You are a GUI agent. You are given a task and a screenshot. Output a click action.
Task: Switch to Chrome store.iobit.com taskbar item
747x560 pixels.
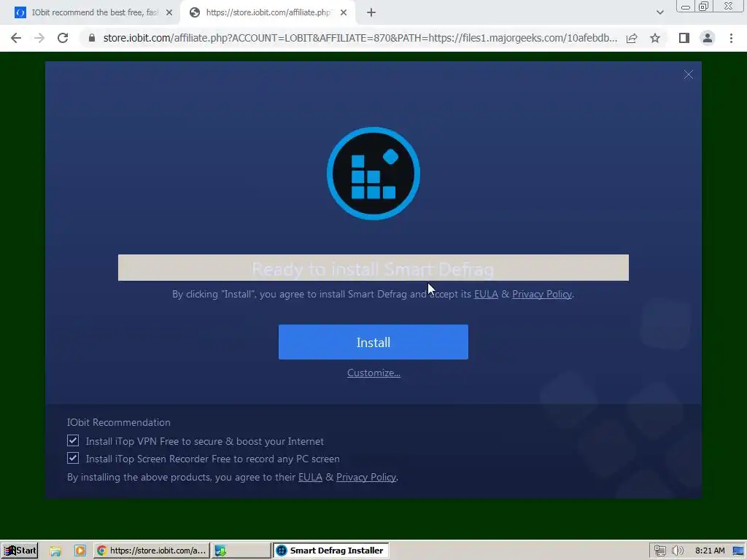pyautogui.click(x=152, y=551)
